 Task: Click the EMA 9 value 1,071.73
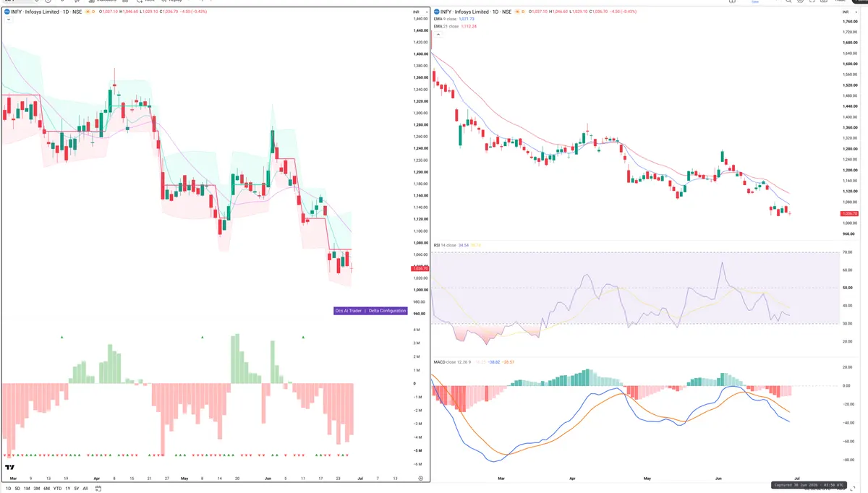467,19
